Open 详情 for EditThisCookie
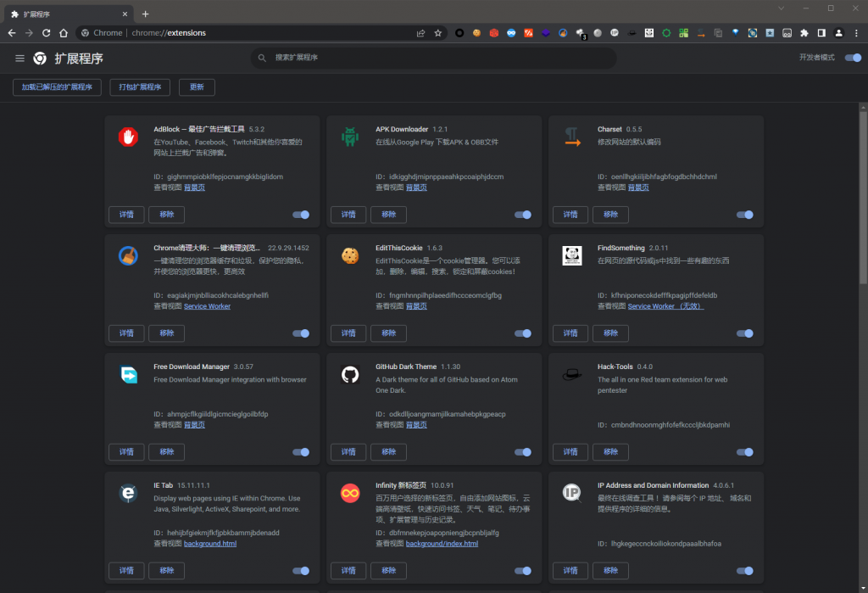 (x=348, y=333)
